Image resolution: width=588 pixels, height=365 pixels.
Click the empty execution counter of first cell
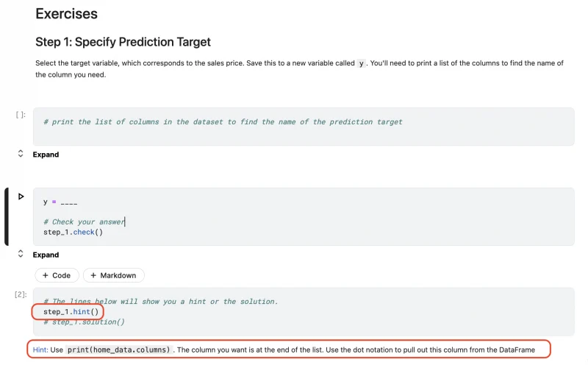pos(21,114)
